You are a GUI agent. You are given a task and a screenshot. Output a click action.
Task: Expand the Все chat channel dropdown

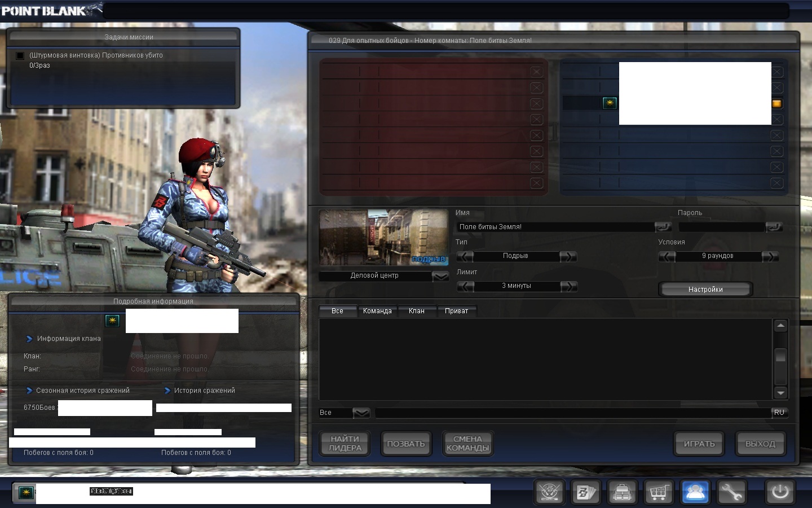[361, 413]
